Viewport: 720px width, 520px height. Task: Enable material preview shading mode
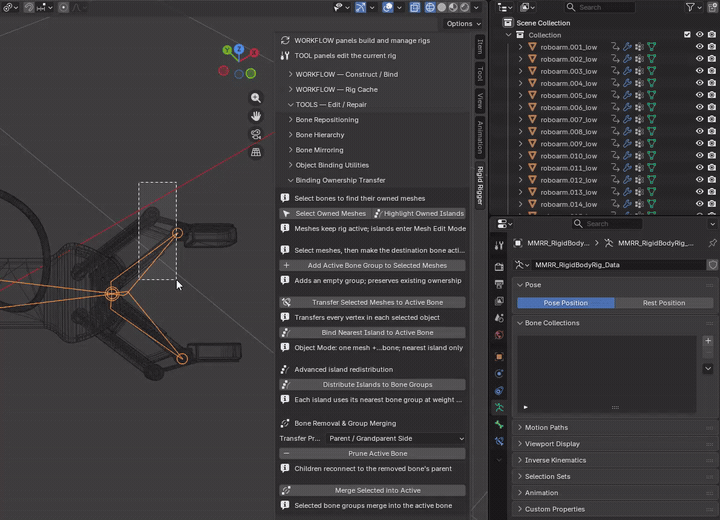tap(453, 7)
